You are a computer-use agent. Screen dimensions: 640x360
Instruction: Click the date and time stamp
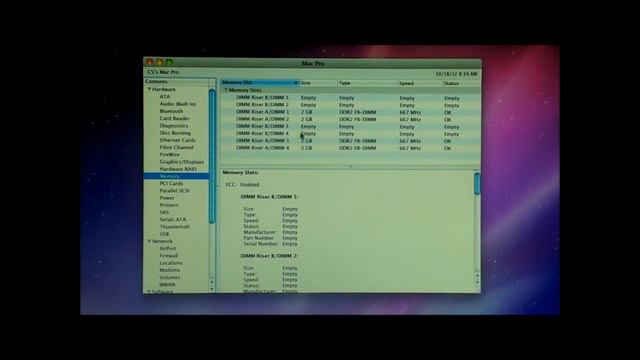click(456, 74)
